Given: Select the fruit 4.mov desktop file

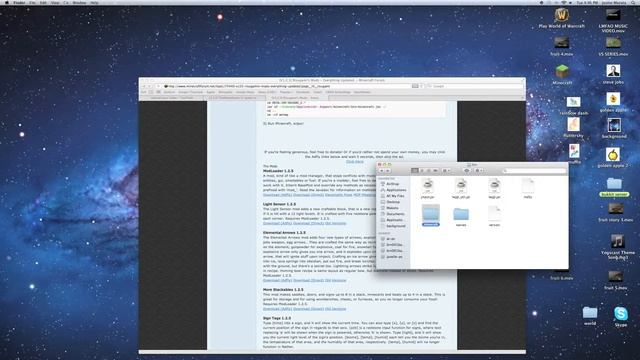Looking at the screenshot, I should (562, 42).
